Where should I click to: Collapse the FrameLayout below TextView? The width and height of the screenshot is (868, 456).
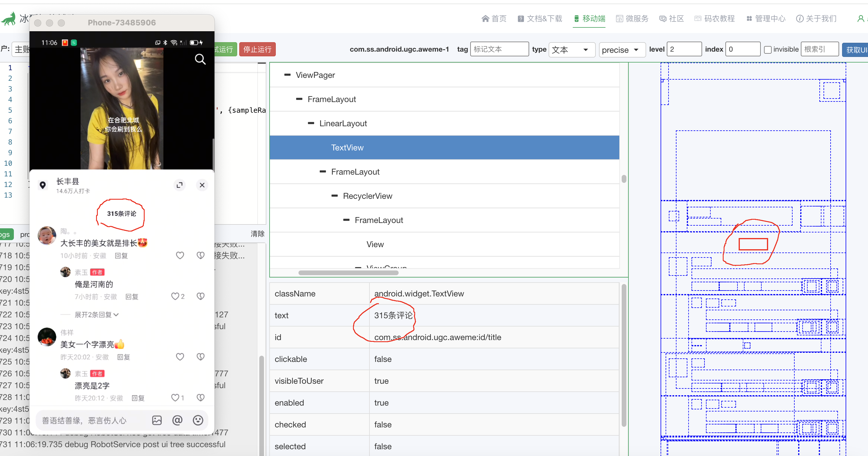tap(323, 172)
